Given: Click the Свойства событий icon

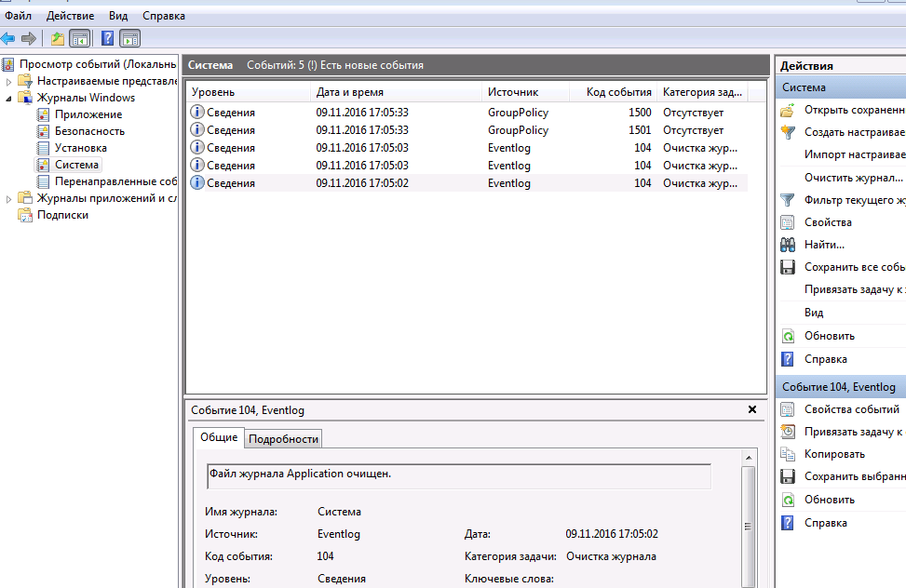Looking at the screenshot, I should [x=788, y=409].
